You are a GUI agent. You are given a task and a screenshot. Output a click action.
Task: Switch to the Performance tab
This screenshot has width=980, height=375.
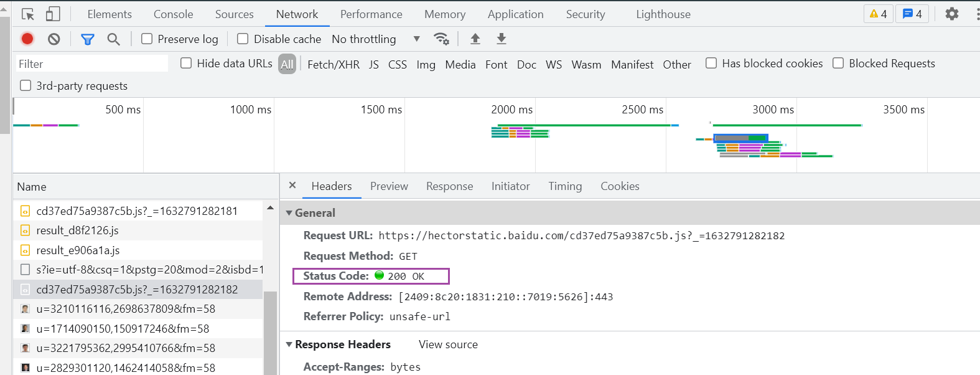371,14
